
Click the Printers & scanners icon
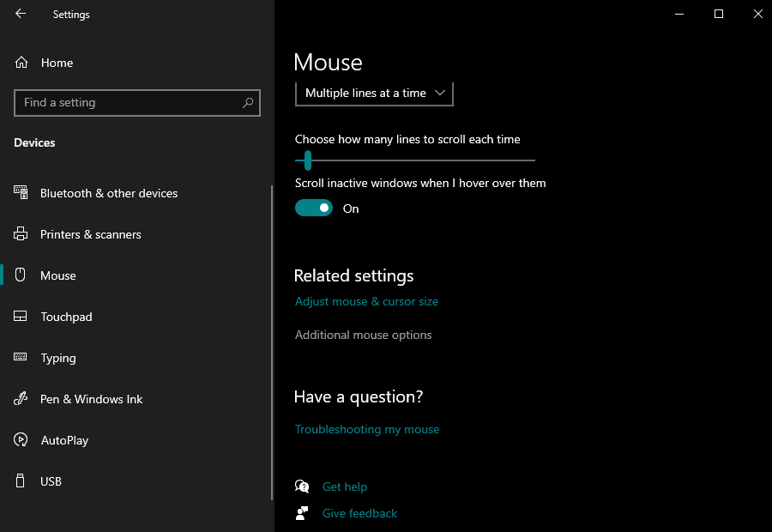(21, 234)
